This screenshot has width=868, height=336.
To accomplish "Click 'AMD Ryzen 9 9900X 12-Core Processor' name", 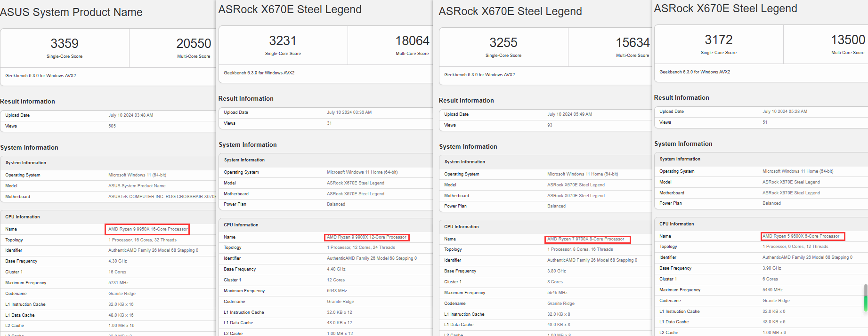I will tap(366, 237).
